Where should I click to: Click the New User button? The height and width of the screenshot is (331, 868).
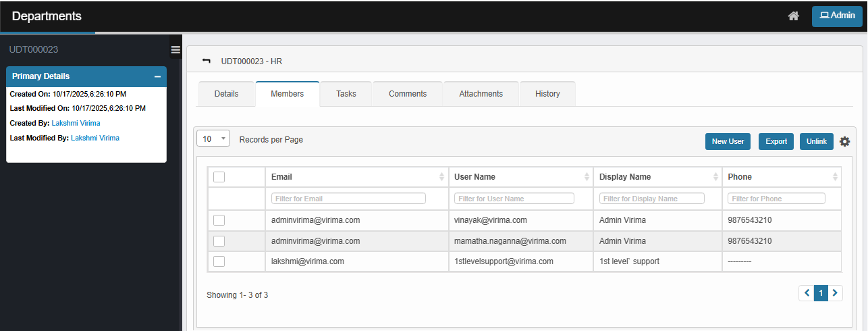point(728,141)
